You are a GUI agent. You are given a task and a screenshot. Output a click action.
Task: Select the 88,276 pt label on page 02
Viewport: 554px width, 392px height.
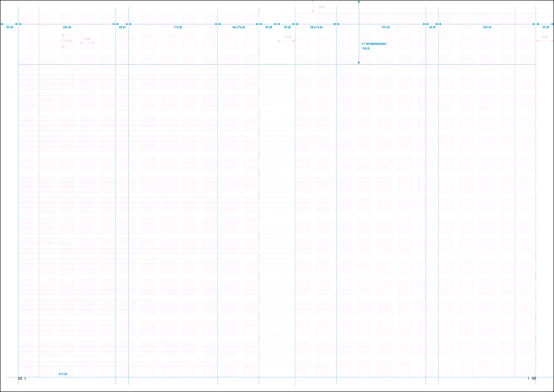239,28
